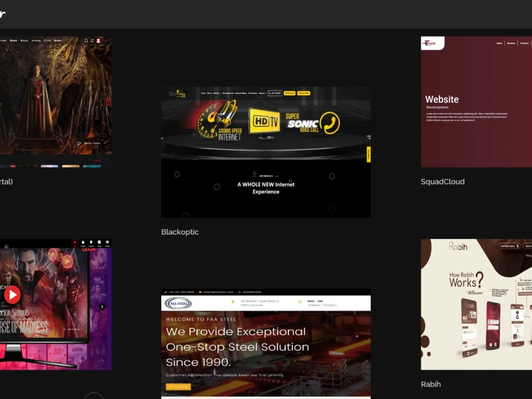Screen dimensions: 532x399
Task: Click the Get A Quote orange button
Action: [178, 386]
